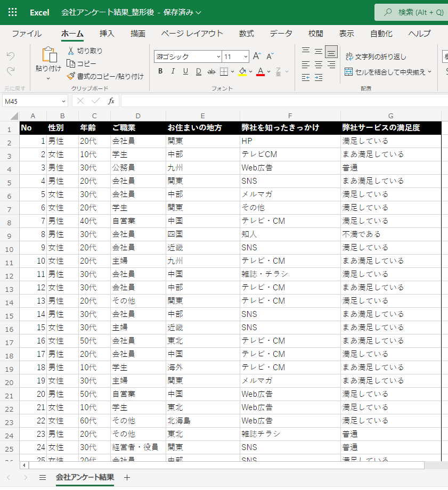
Task: Click merge and center (セルを結合して中央揃え)
Action: (388, 71)
